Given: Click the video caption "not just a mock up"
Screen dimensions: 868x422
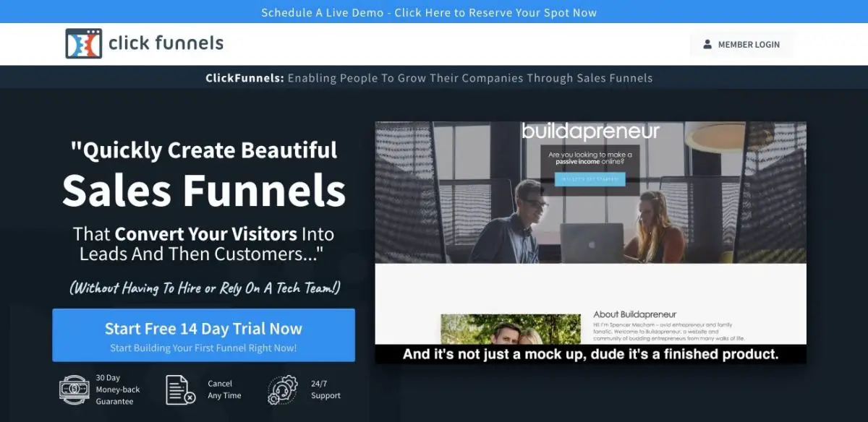Looking at the screenshot, I should 590,354.
